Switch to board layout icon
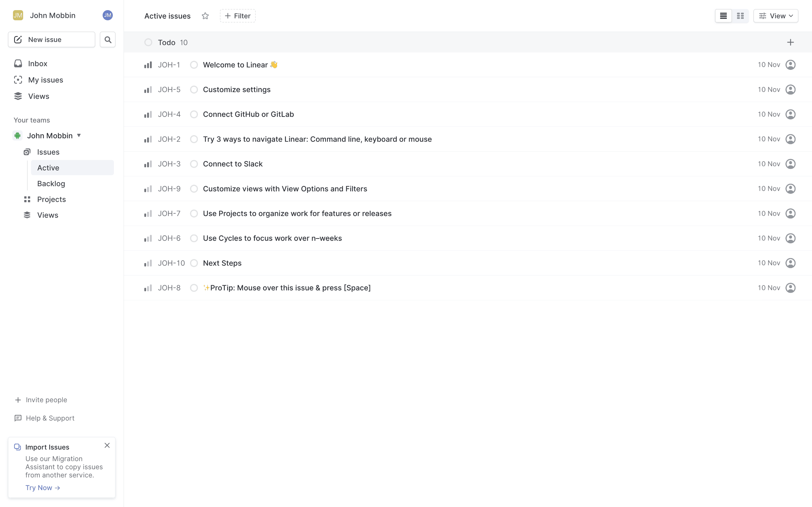Image resolution: width=812 pixels, height=507 pixels. [740, 16]
